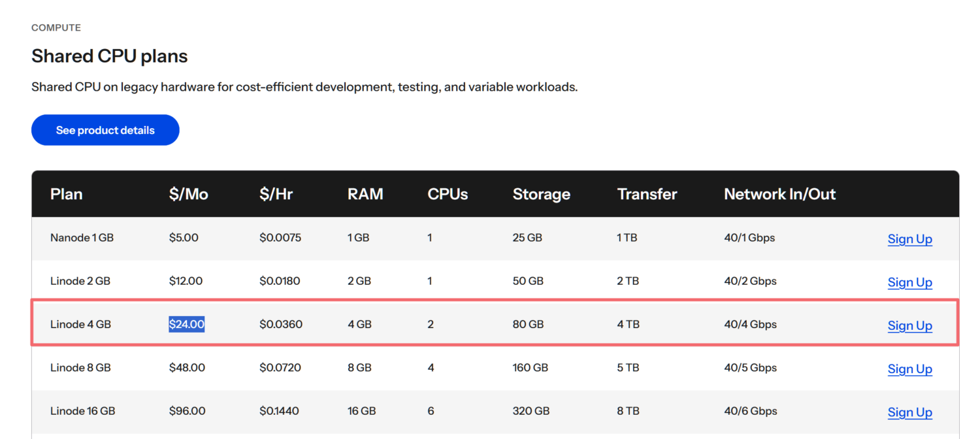Screen dimensions: 980x439
Task: Click the CPUs column header
Action: tap(448, 194)
